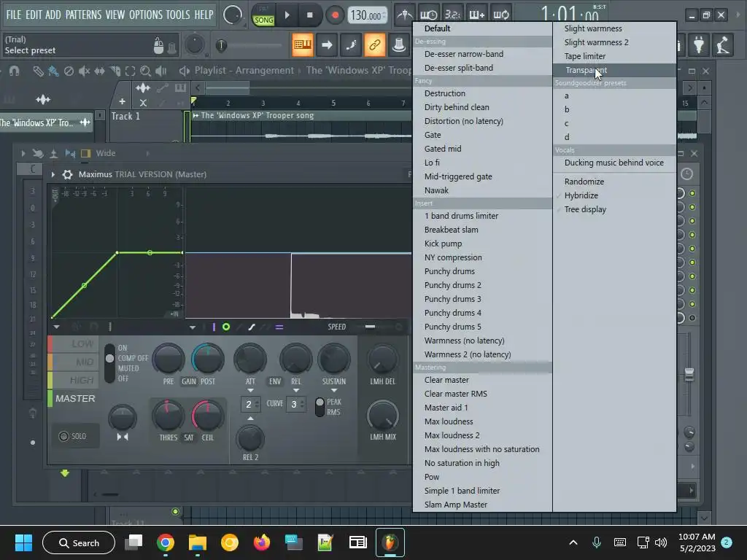The image size is (747, 560).
Task: Click the REL curve stepper showing 3
Action: (296, 404)
